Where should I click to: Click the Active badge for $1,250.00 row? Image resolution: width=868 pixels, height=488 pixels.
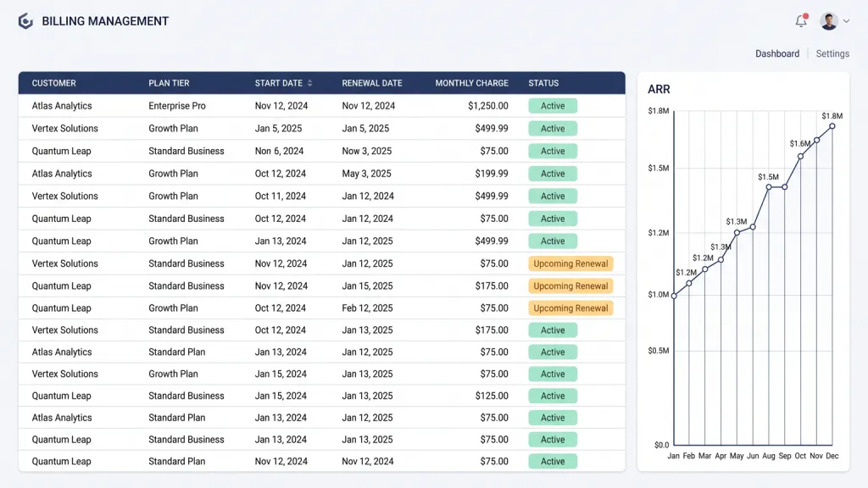pyautogui.click(x=553, y=106)
